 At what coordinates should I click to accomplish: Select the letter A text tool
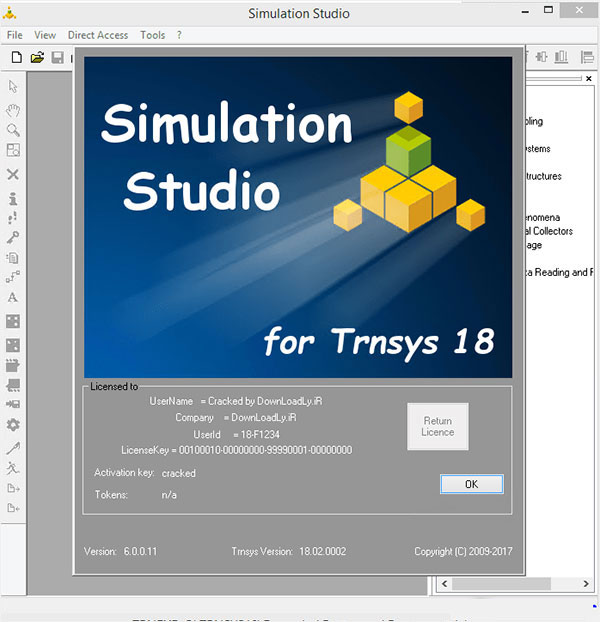pyautogui.click(x=13, y=298)
